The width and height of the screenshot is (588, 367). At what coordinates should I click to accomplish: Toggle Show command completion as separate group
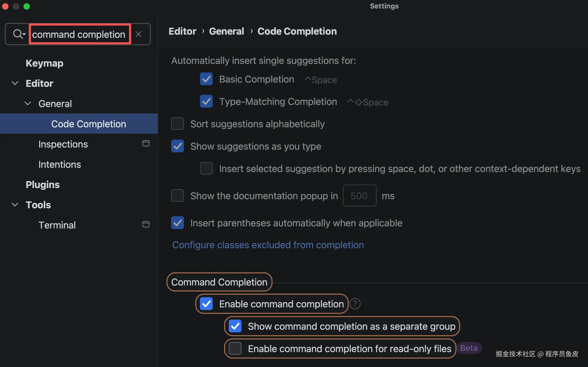[x=235, y=326]
